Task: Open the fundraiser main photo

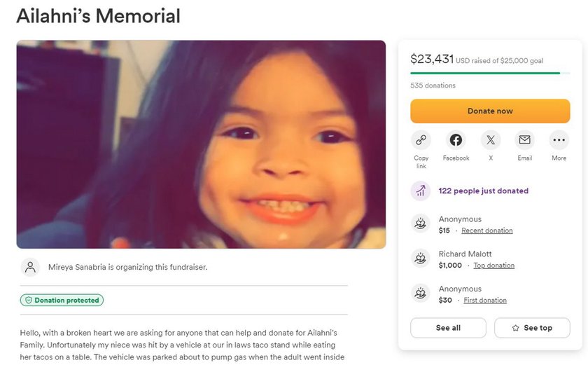Action: pyautogui.click(x=201, y=144)
